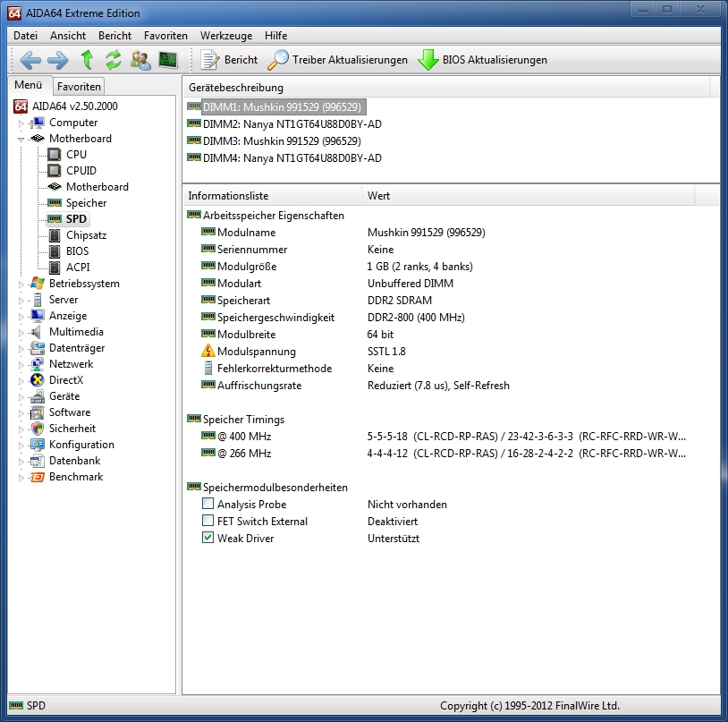Open the system monitor diagnostics icon
Viewport: 728px width, 722px height.
tap(167, 60)
